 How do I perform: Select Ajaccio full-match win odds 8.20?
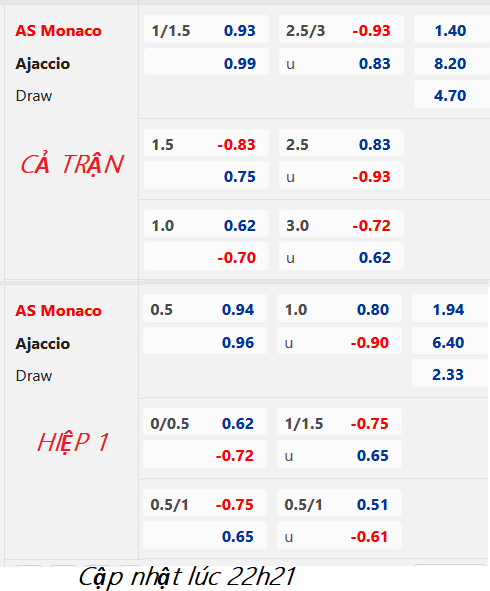[452, 63]
